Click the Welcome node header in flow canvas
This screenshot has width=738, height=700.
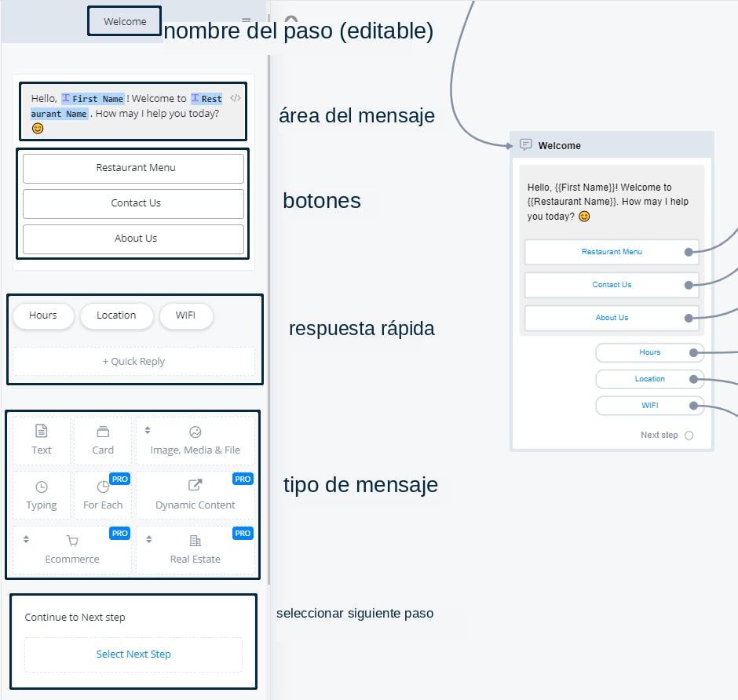click(x=612, y=145)
